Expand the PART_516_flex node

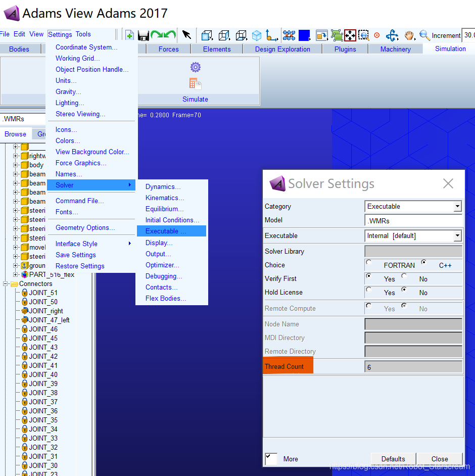[x=16, y=275]
